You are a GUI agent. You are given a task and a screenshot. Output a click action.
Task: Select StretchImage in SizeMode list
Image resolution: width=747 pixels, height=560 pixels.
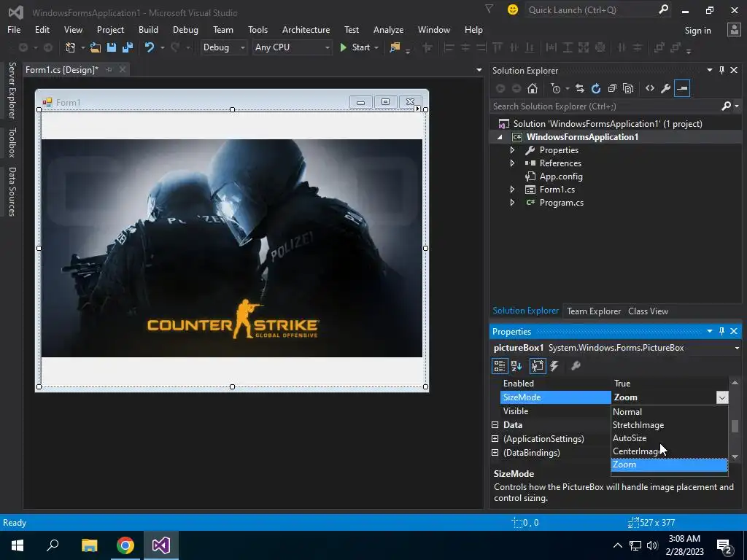(x=670, y=425)
